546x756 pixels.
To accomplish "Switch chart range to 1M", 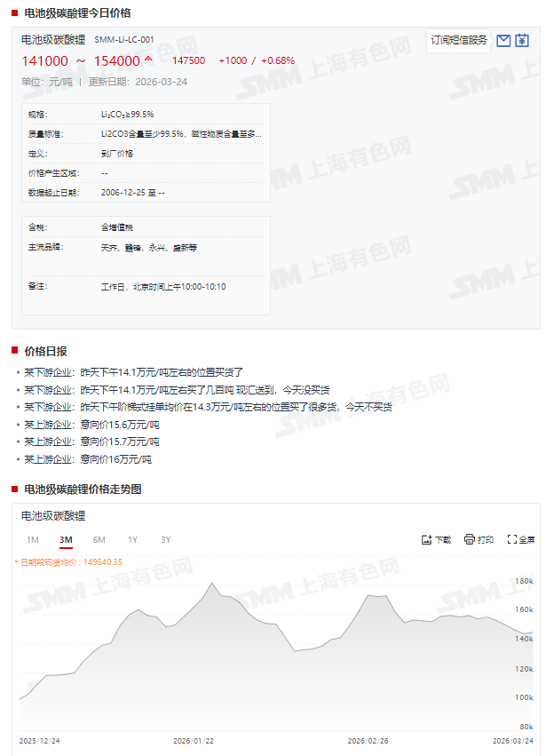I will [33, 539].
